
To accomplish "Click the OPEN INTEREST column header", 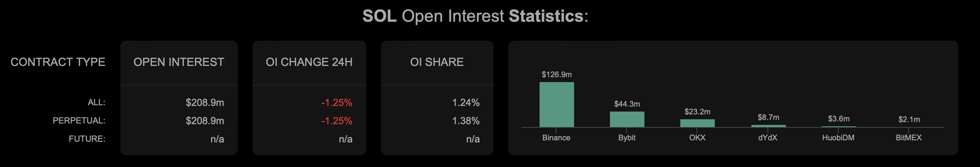I will [x=179, y=62].
